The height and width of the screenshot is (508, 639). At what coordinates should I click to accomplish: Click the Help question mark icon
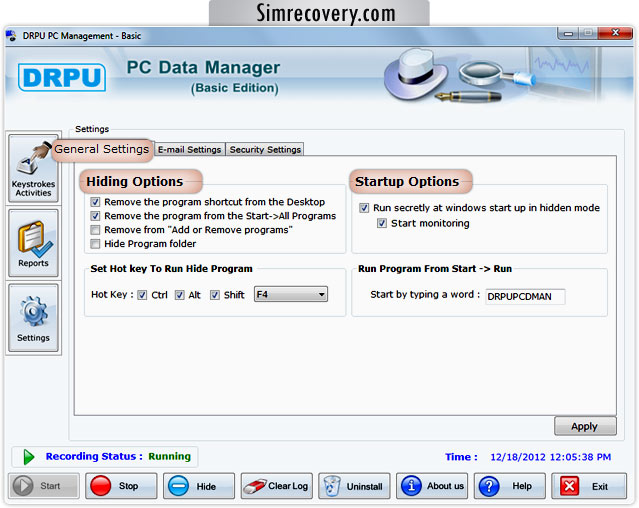pos(489,486)
